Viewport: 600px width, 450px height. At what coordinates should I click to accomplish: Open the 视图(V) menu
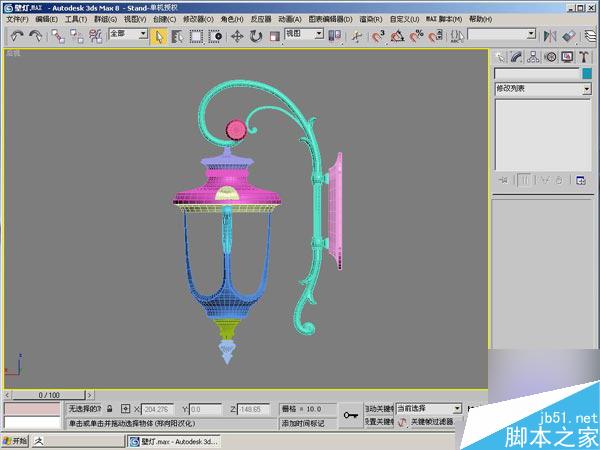(135, 19)
